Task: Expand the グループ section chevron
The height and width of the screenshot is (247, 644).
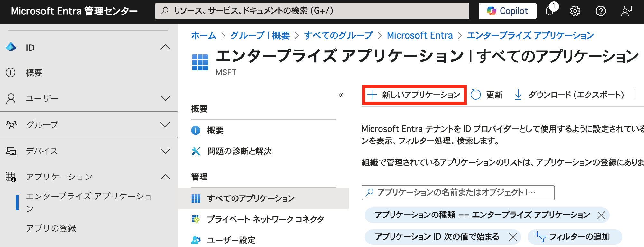Action: pos(165,124)
